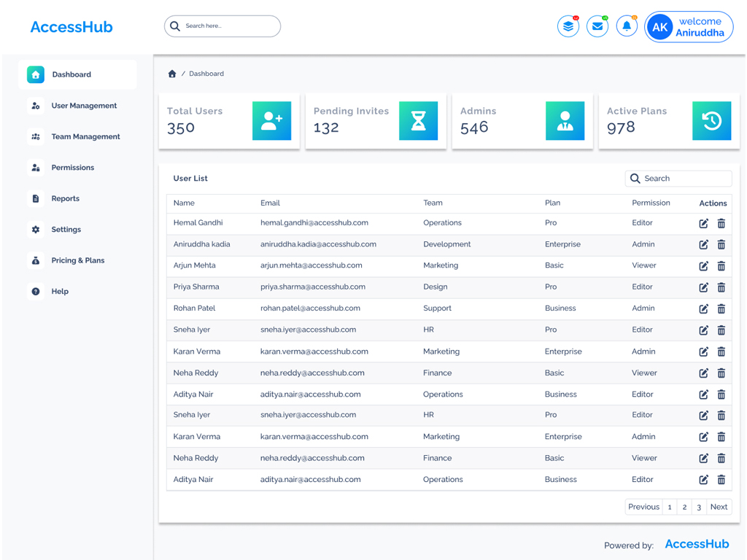747x560 pixels.
Task: Open Pricing & Plans menu item
Action: [x=77, y=260]
